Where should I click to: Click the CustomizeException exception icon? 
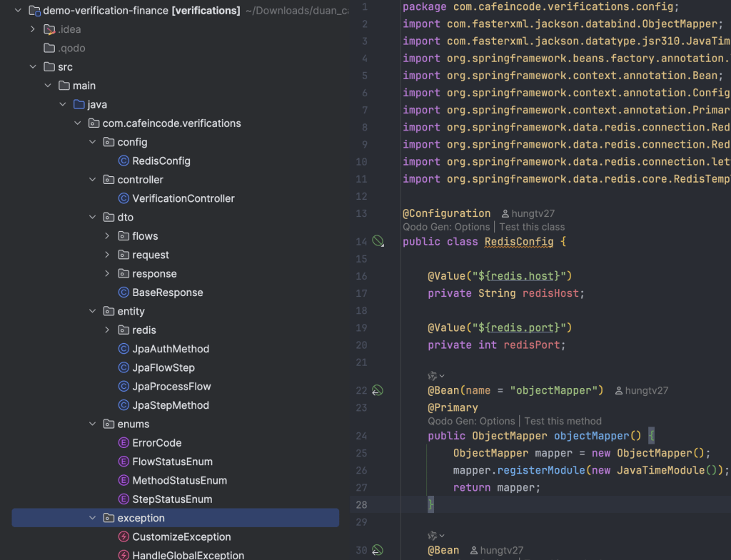(123, 536)
